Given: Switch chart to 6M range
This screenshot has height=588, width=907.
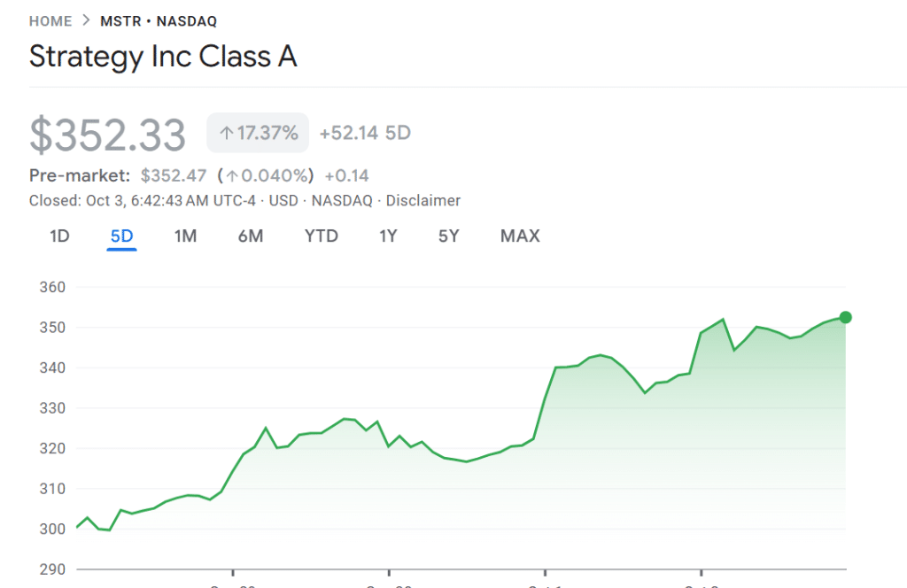Looking at the screenshot, I should point(251,236).
